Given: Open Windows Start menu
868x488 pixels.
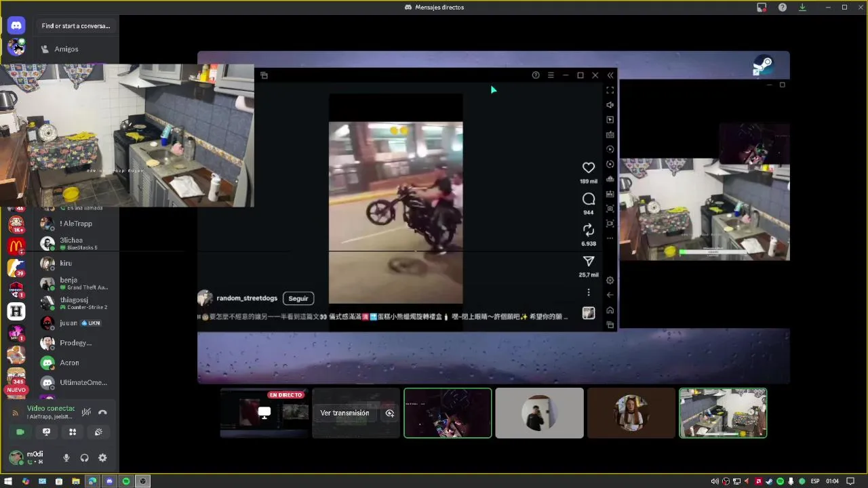Looking at the screenshot, I should [x=8, y=481].
